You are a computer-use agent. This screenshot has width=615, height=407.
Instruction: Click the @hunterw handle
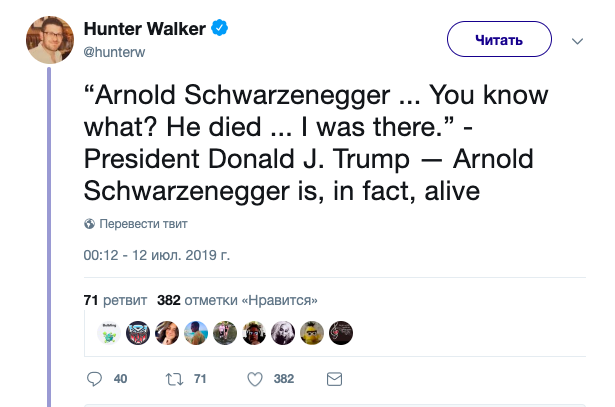114,52
